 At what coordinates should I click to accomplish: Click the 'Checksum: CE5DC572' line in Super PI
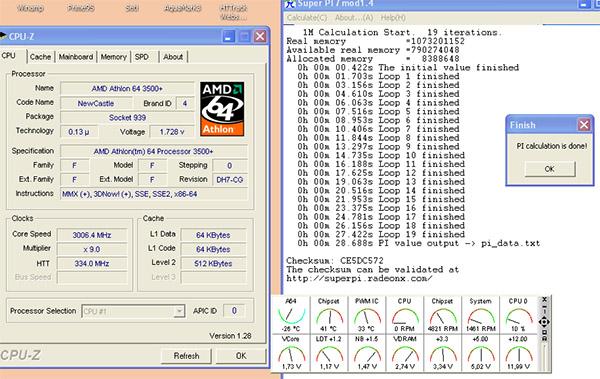click(x=335, y=261)
